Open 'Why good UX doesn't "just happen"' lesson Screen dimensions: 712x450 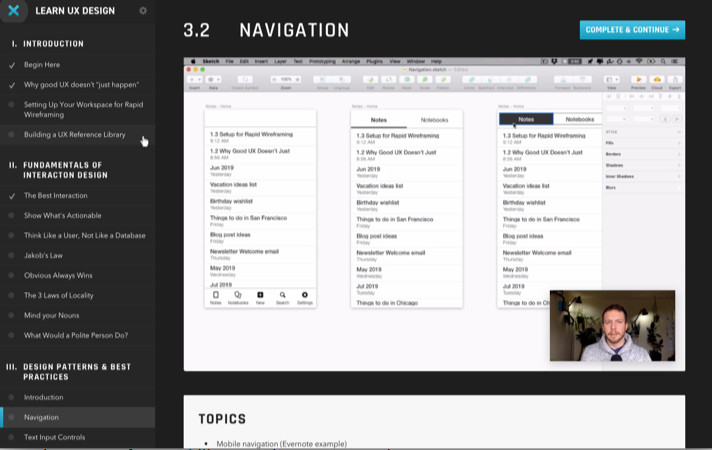pyautogui.click(x=77, y=84)
